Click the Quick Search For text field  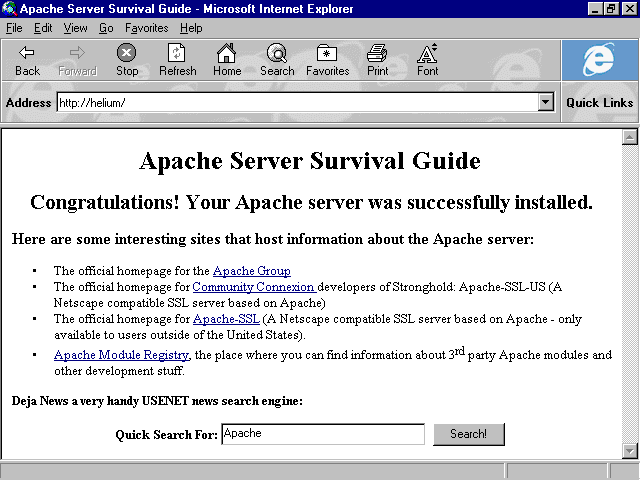pyautogui.click(x=323, y=434)
